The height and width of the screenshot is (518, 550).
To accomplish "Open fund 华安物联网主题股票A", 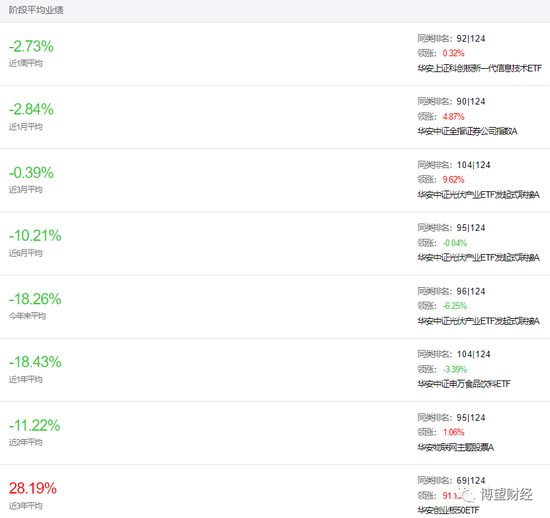I will (x=456, y=447).
